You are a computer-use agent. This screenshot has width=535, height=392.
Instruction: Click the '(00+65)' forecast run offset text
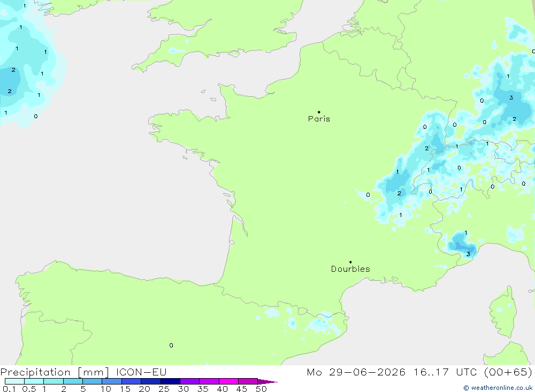[x=508, y=372]
